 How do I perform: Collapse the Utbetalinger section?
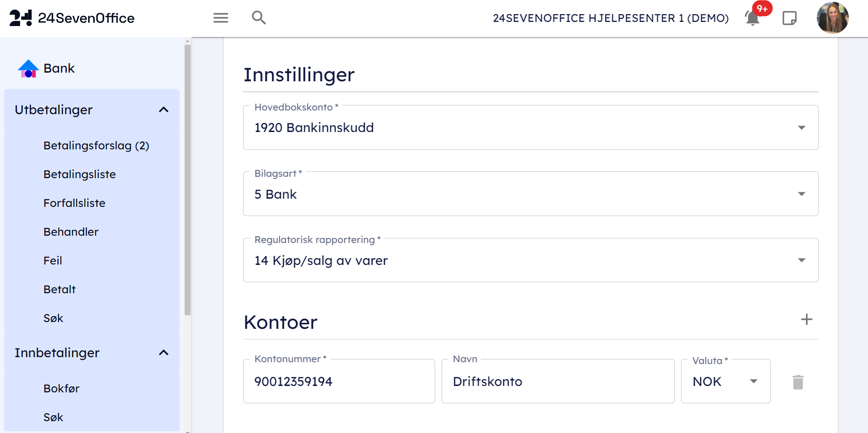164,110
